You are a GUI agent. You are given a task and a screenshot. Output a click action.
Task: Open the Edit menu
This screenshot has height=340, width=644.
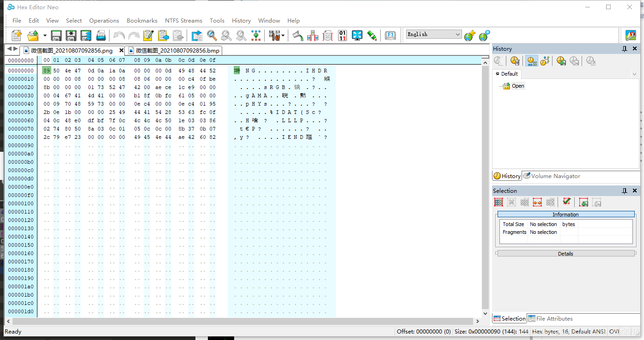coord(34,20)
